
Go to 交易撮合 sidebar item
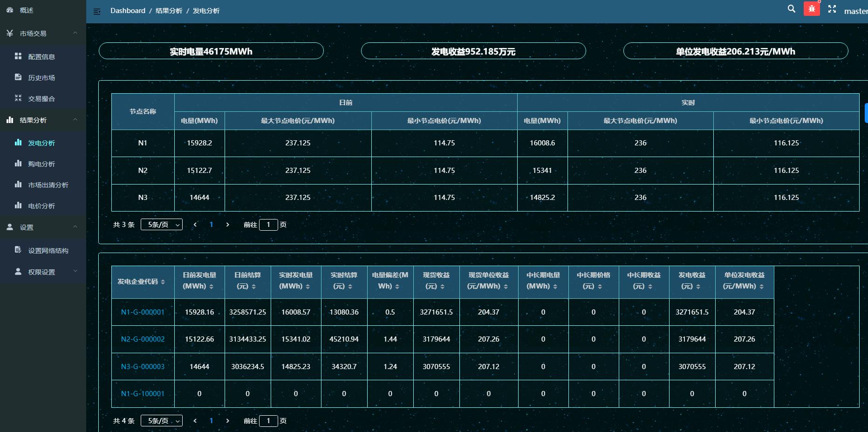click(41, 99)
